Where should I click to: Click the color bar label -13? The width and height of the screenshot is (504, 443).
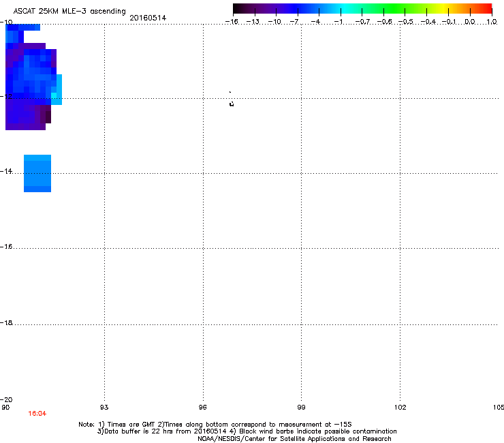[x=253, y=22]
